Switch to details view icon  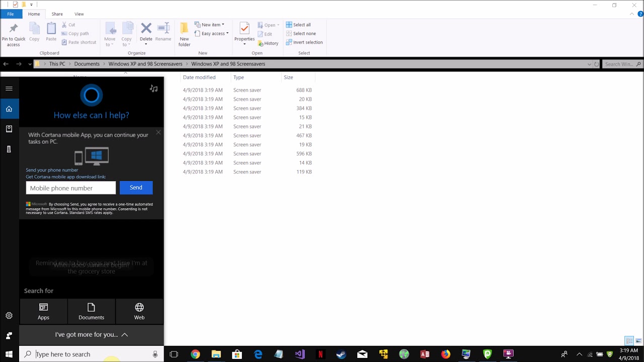(x=629, y=341)
